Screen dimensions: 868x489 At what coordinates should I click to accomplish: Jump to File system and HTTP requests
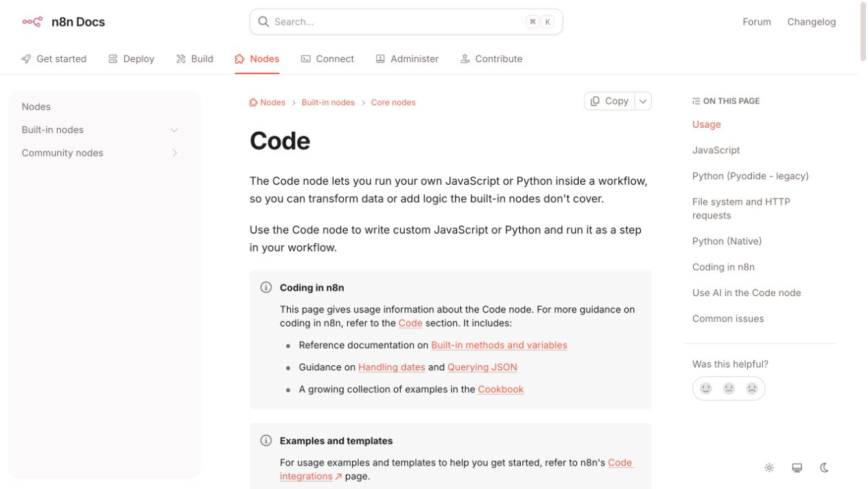point(741,208)
